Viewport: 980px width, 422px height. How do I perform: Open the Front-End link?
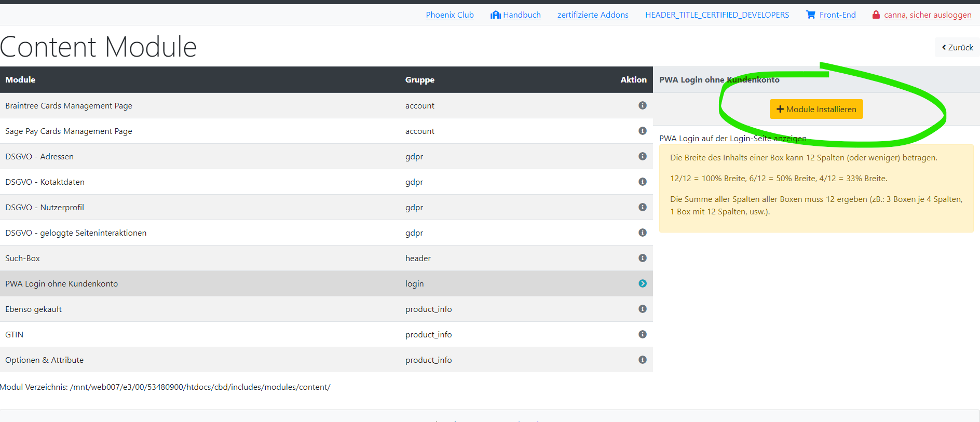point(837,15)
